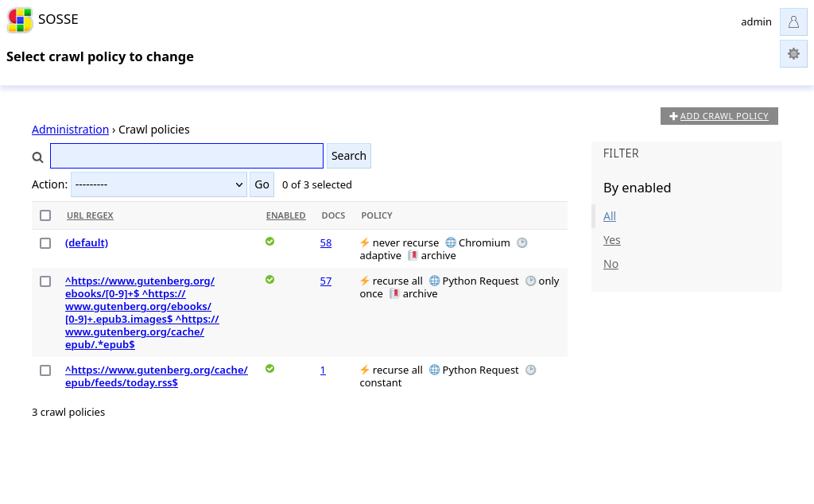The height and width of the screenshot is (504, 814).
Task: Click the SOSSE logo icon
Action: (x=20, y=20)
